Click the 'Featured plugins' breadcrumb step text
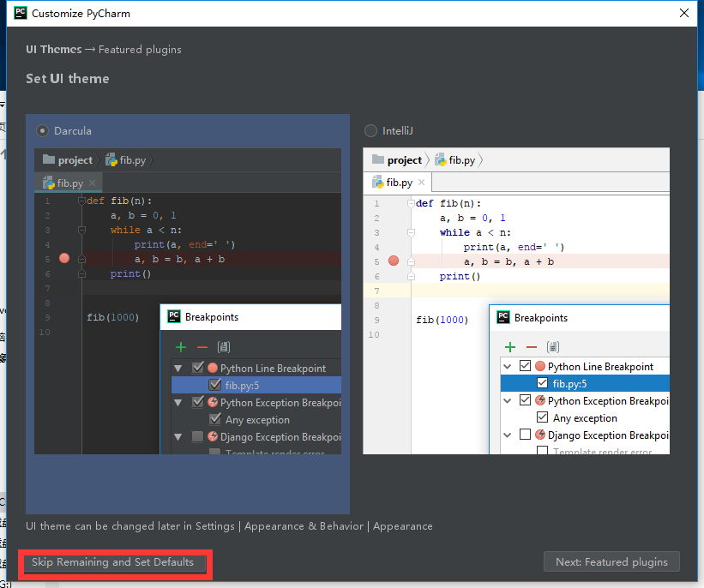Screen dimensions: 704x588 pos(140,50)
